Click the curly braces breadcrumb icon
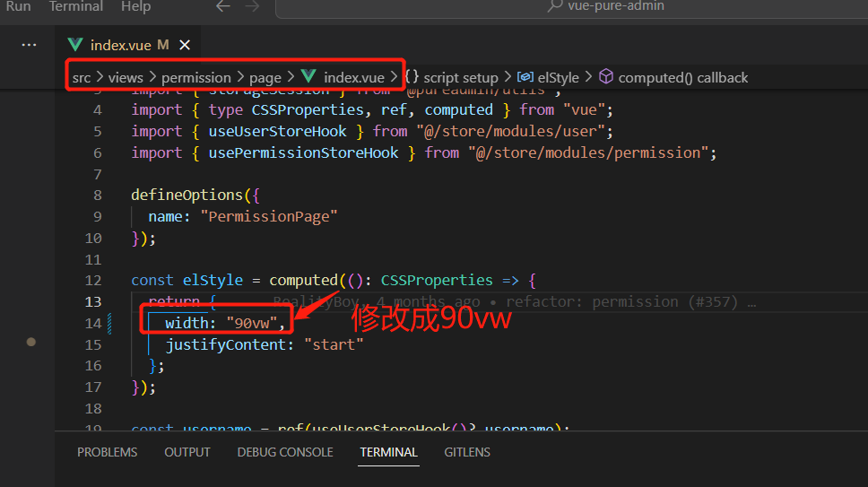The image size is (868, 487). pos(412,76)
